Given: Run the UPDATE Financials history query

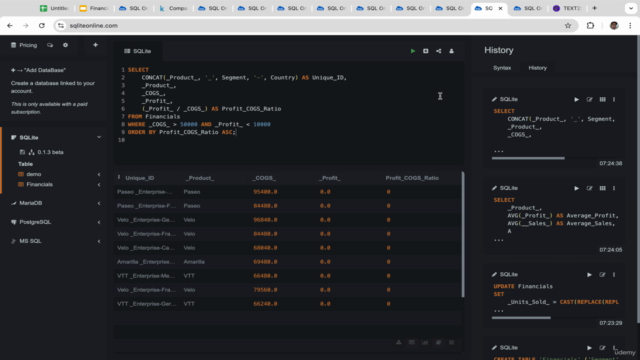Looking at the screenshot, I should pos(589,275).
